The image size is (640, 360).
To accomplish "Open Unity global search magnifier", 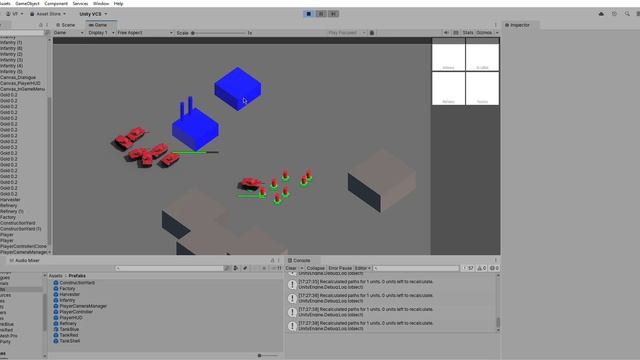I will coord(627,14).
